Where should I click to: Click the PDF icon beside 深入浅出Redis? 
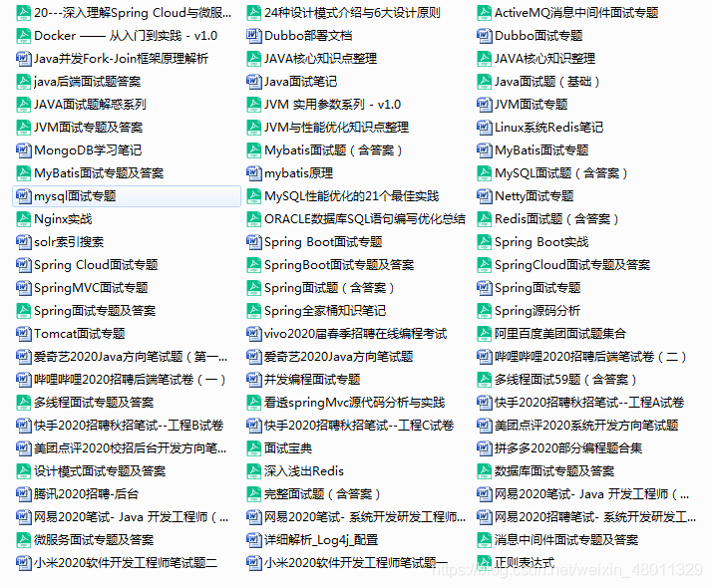253,471
